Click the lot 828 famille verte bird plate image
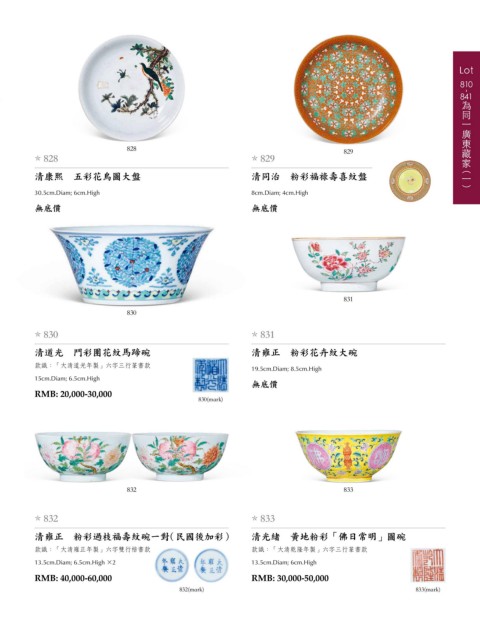Image resolution: width=480 pixels, height=617 pixels. (x=131, y=88)
